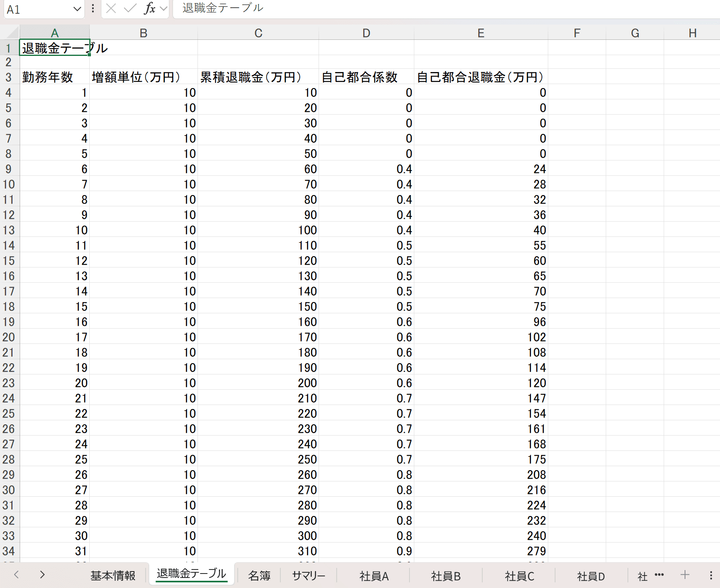
Task: Select the cell with value 279
Action: click(481, 551)
